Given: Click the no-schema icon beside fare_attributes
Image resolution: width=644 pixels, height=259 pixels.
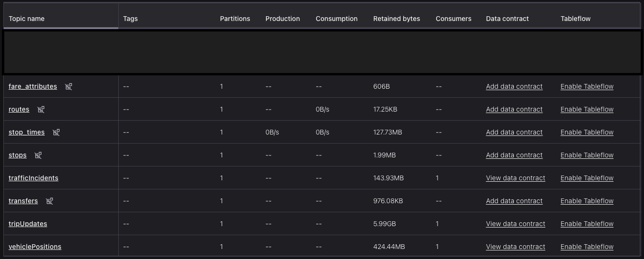Looking at the screenshot, I should tap(69, 87).
